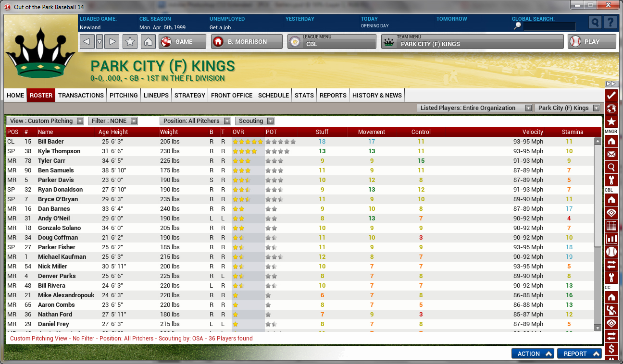The width and height of the screenshot is (623, 364).
Task: Switch to the TRANSACTIONS tab
Action: click(x=81, y=95)
